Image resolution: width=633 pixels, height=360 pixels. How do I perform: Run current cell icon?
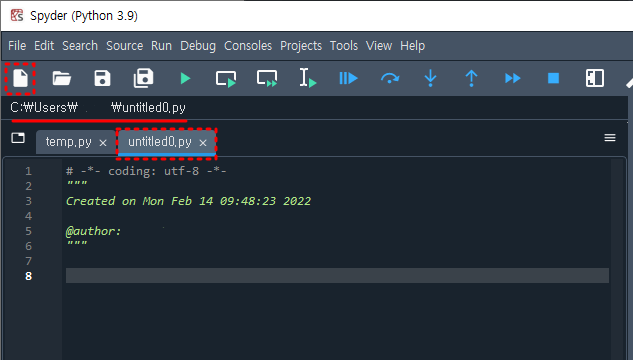(x=226, y=78)
